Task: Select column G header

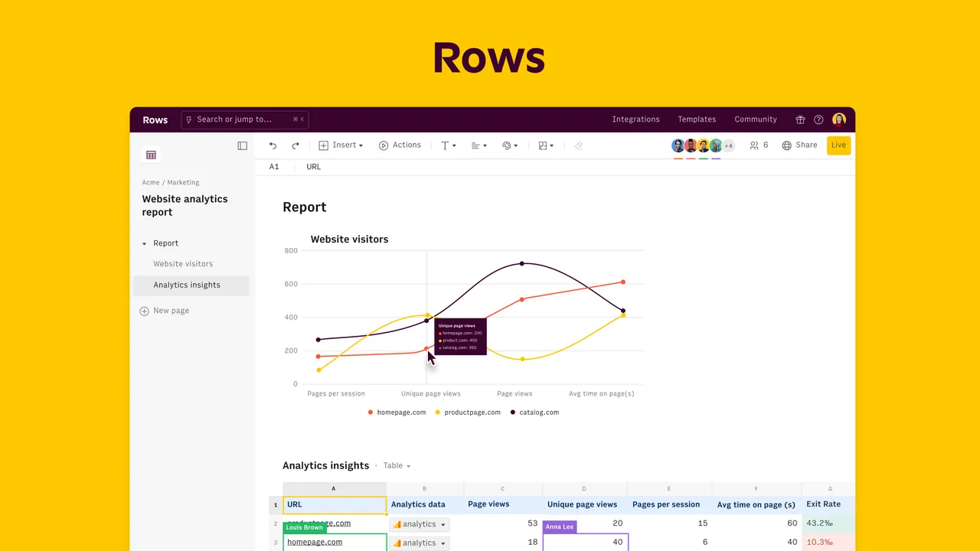Action: click(x=829, y=488)
